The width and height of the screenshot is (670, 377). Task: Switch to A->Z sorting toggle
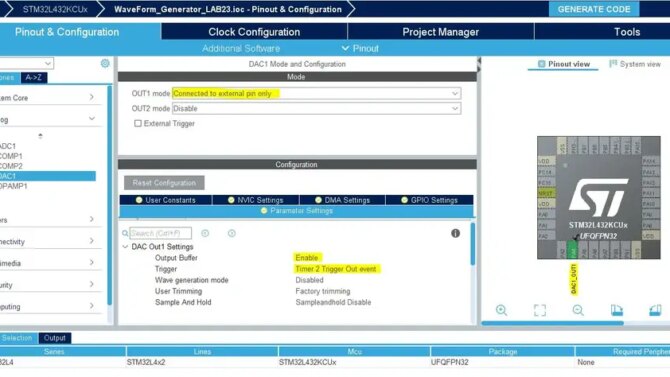click(x=34, y=77)
